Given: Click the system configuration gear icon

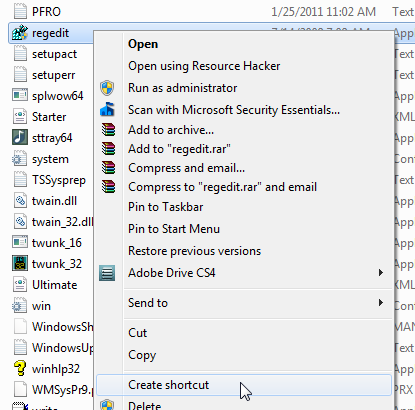Looking at the screenshot, I should pyautogui.click(x=19, y=159).
